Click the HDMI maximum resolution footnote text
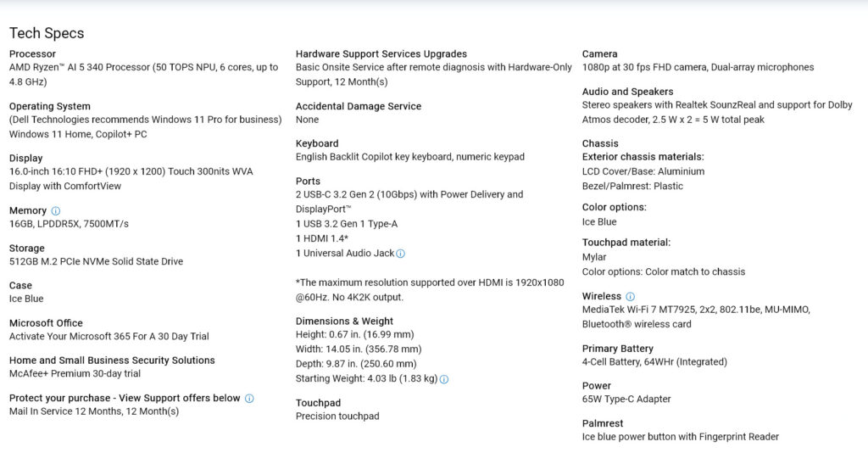The image size is (868, 464). [429, 290]
